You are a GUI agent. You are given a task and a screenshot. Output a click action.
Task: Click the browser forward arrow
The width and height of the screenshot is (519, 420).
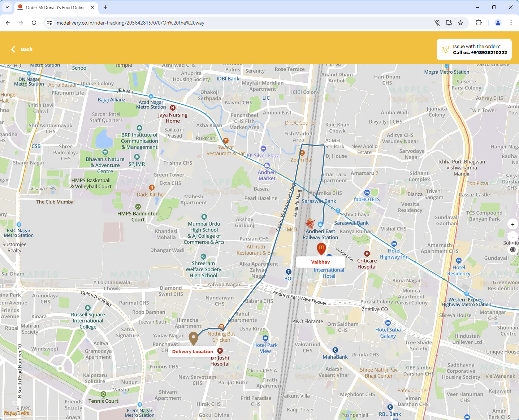(21, 23)
